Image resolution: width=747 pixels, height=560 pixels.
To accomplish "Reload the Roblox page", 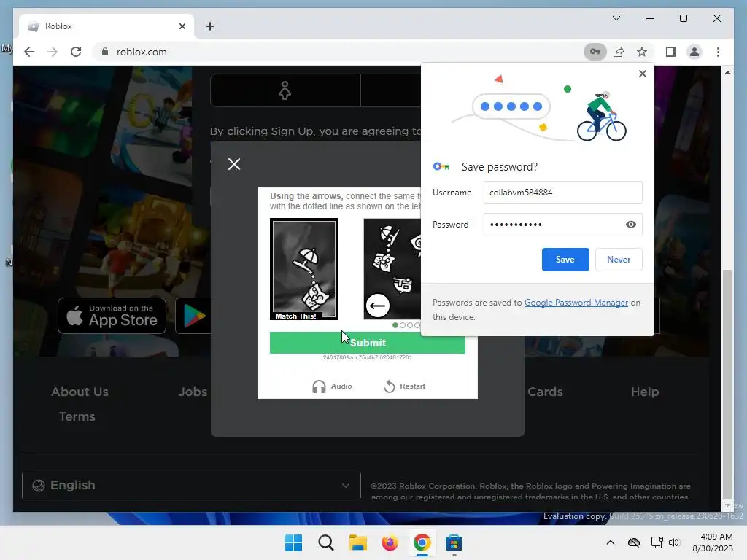I will [76, 52].
